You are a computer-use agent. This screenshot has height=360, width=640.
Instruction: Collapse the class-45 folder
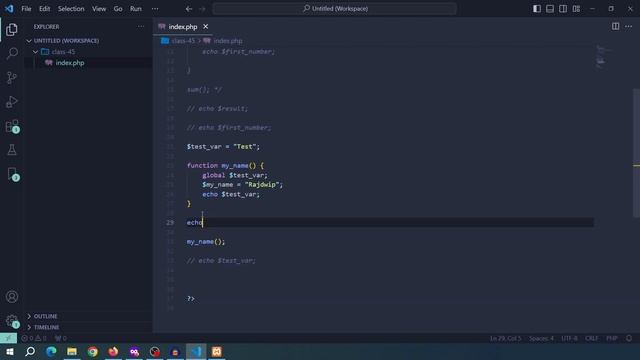coord(63,52)
